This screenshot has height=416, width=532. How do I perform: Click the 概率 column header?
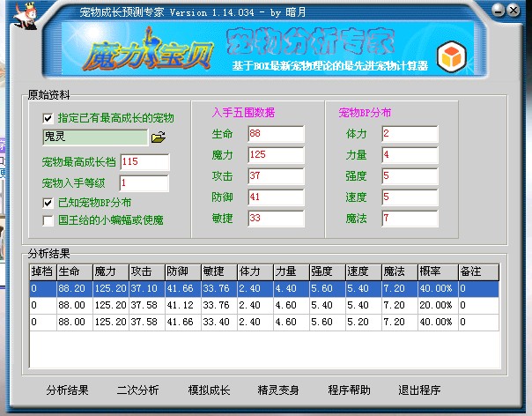coord(436,272)
